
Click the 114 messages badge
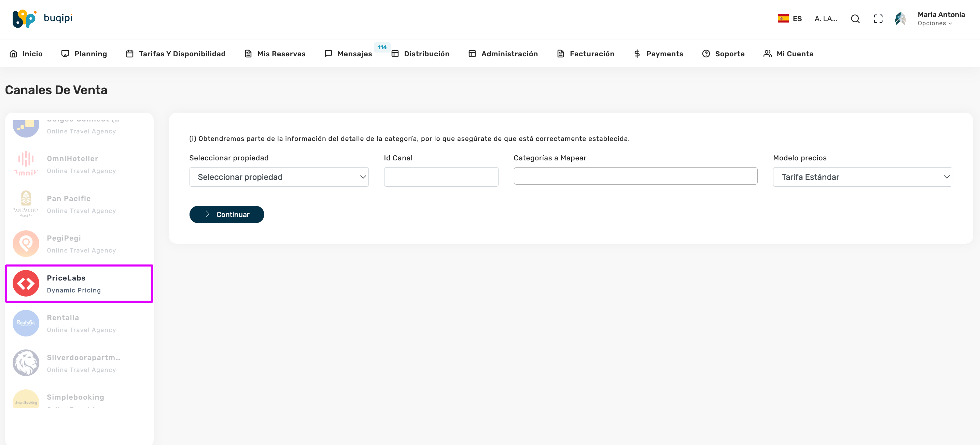[382, 47]
